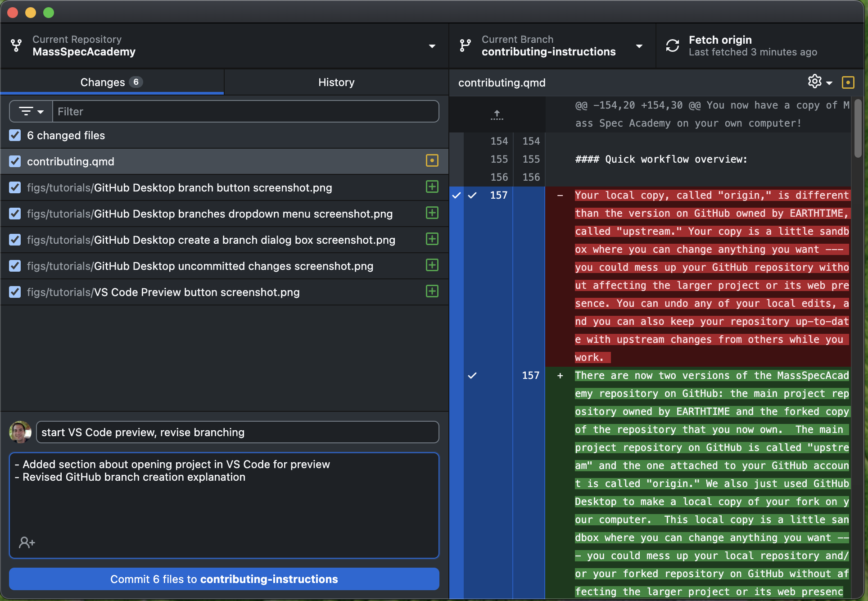Commit 6 files to contributing-instructions
The width and height of the screenshot is (868, 601).
(x=224, y=579)
